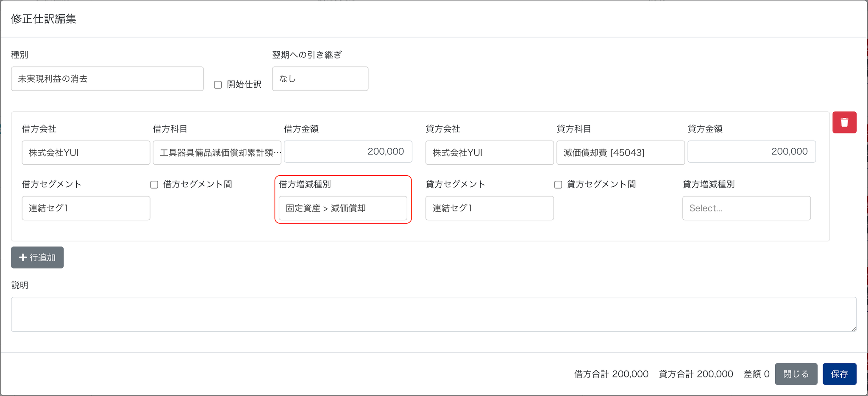The width and height of the screenshot is (868, 396).
Task: Click the 行追加 add row button
Action: click(x=37, y=258)
